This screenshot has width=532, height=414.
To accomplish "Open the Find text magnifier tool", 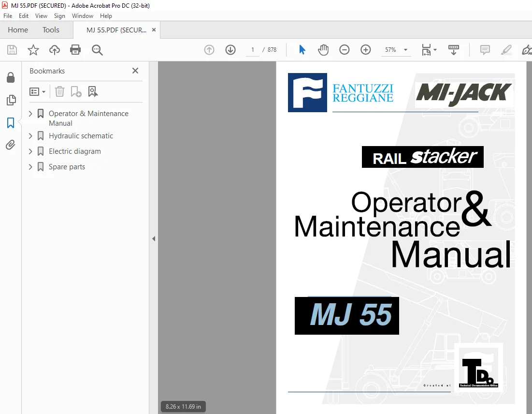I will (97, 50).
